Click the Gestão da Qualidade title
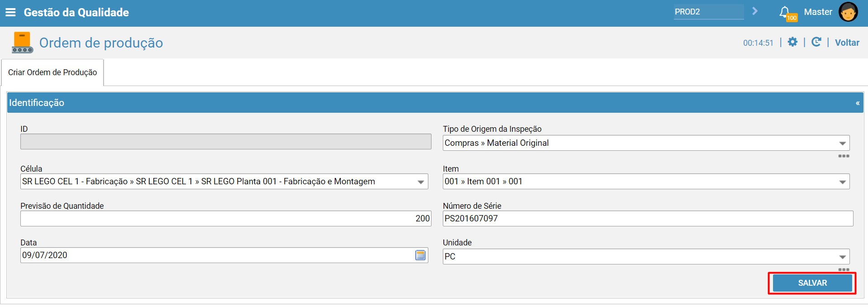 [x=76, y=12]
